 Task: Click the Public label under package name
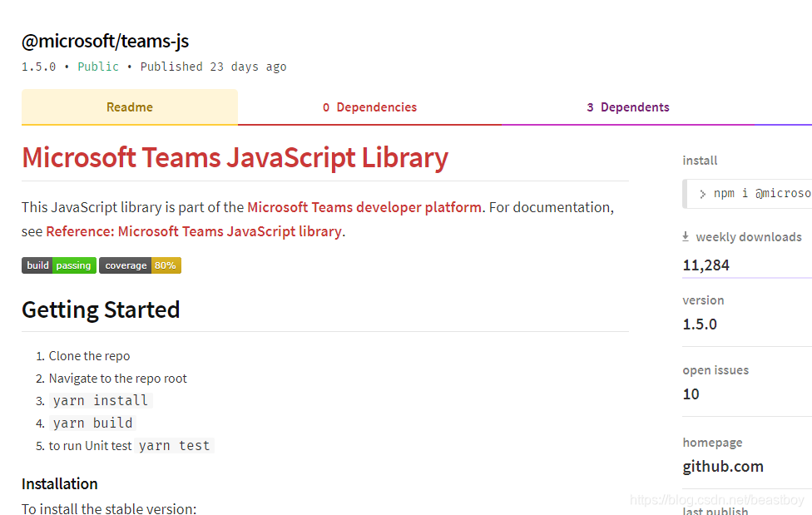point(98,67)
